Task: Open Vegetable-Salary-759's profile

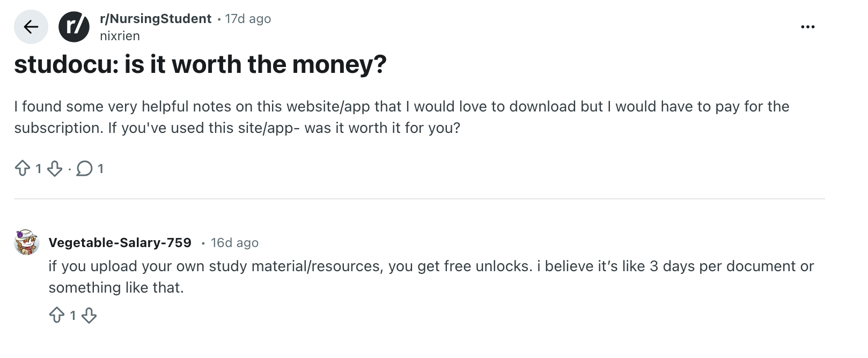Action: click(x=120, y=242)
